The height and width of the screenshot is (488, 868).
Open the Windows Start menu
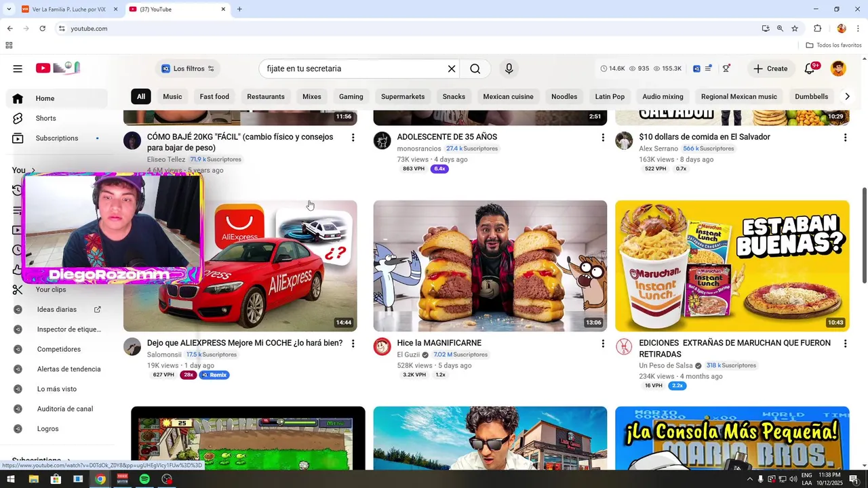point(11,479)
